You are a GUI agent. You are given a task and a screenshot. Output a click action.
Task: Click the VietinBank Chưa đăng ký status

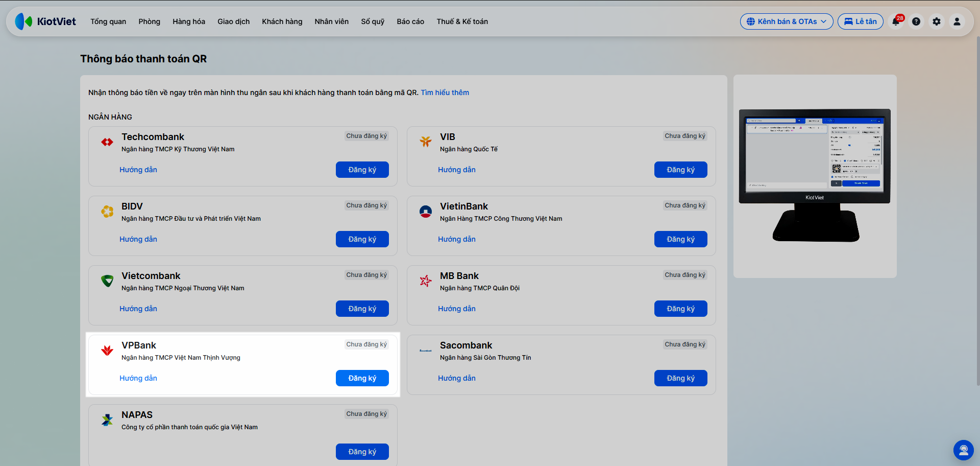point(685,205)
